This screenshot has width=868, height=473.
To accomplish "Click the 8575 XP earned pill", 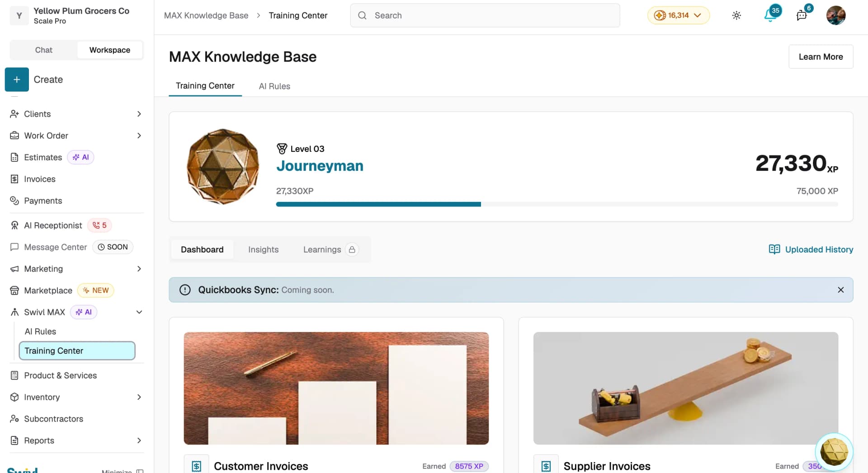I will point(469,466).
